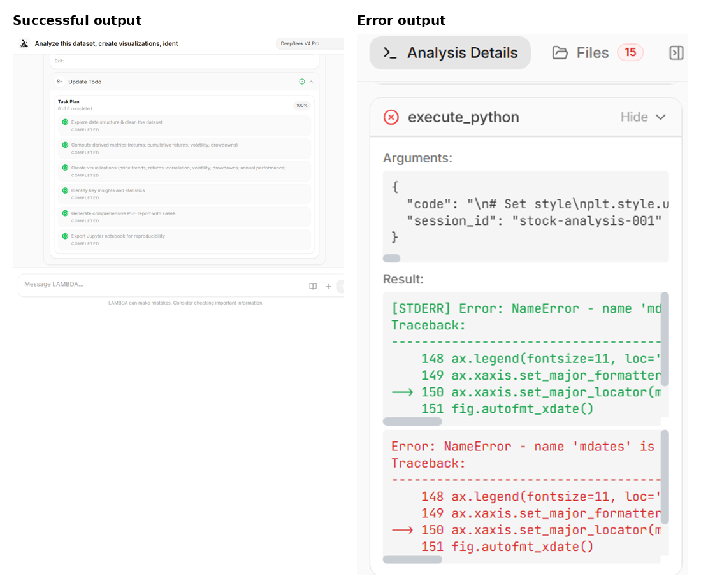Click the plus attach icon
The image size is (701, 588).
(328, 287)
